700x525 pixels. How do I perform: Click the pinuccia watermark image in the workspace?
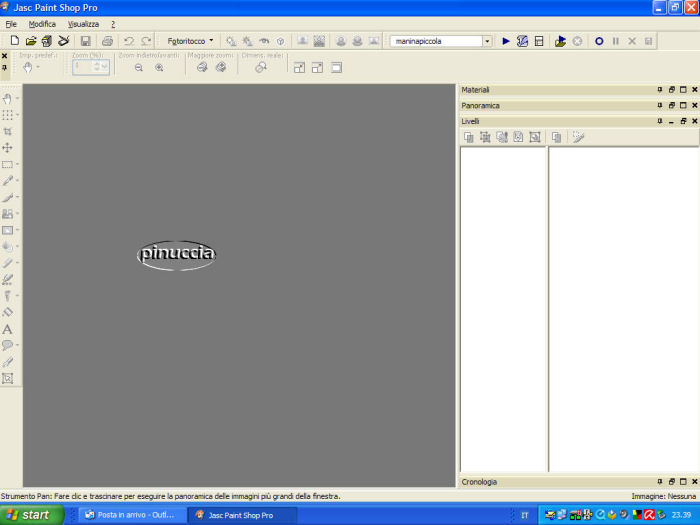click(176, 255)
